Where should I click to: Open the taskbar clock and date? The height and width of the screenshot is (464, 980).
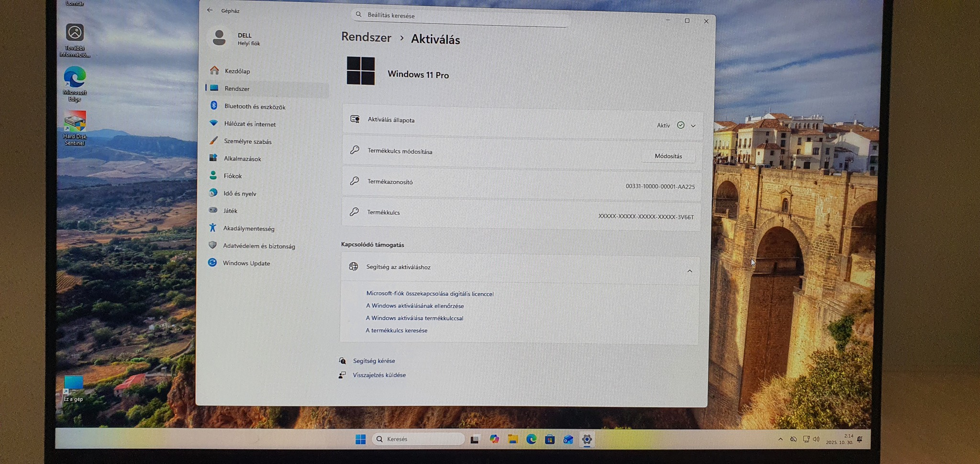click(x=839, y=439)
